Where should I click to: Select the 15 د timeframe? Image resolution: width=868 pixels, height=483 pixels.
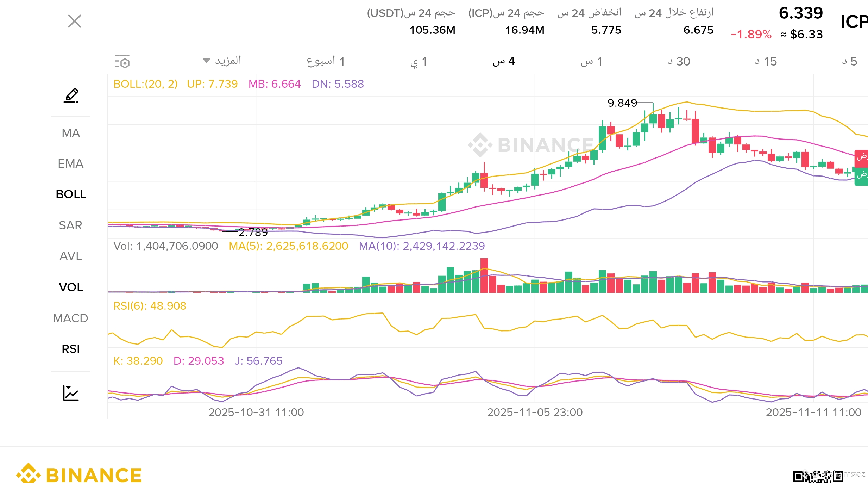[766, 61]
